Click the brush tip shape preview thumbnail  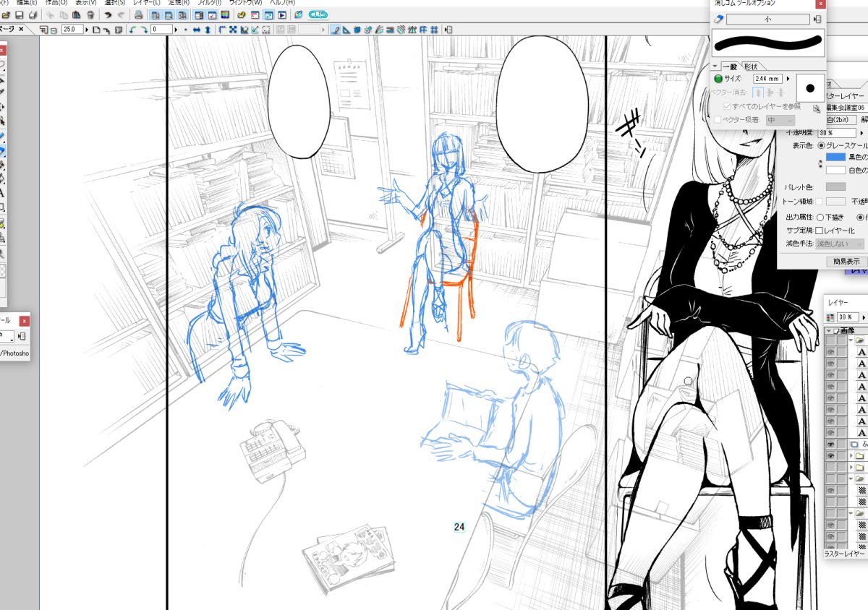810,87
